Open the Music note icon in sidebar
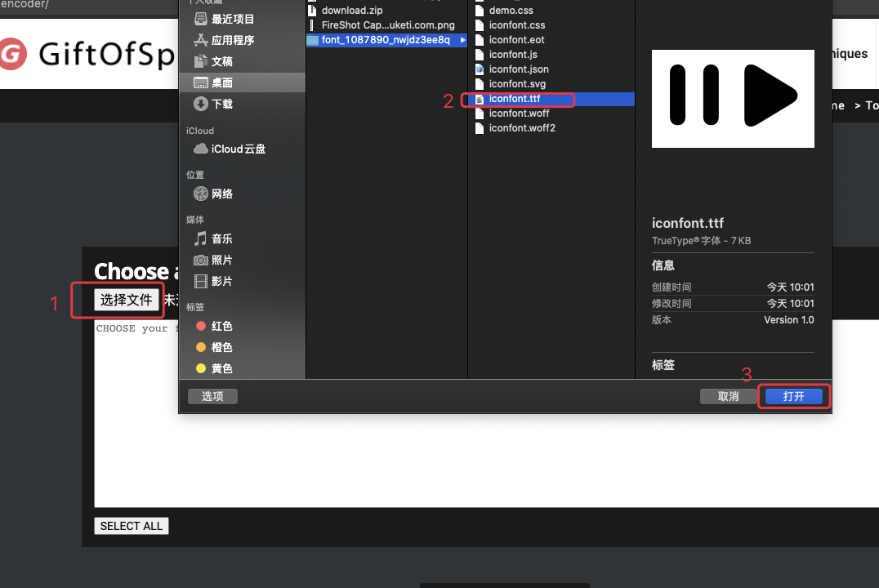 tap(201, 238)
